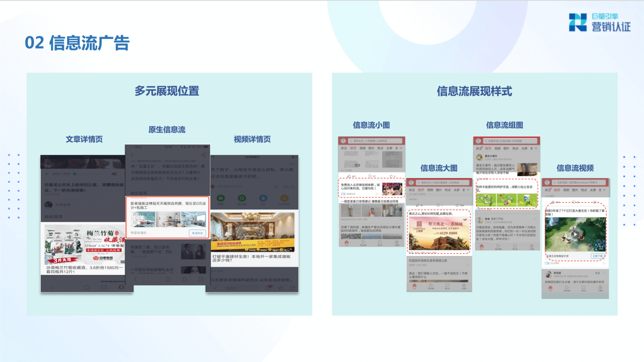Click the search field in the 信息流小图 phone
Viewport: 644px width, 362px height.
click(x=376, y=141)
